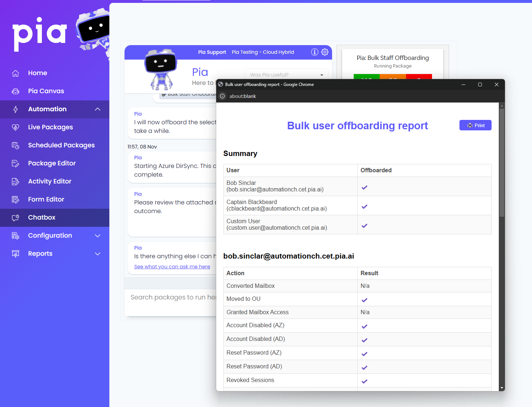This screenshot has height=407, width=532.
Task: Click the Reports presentation icon
Action: (16, 254)
